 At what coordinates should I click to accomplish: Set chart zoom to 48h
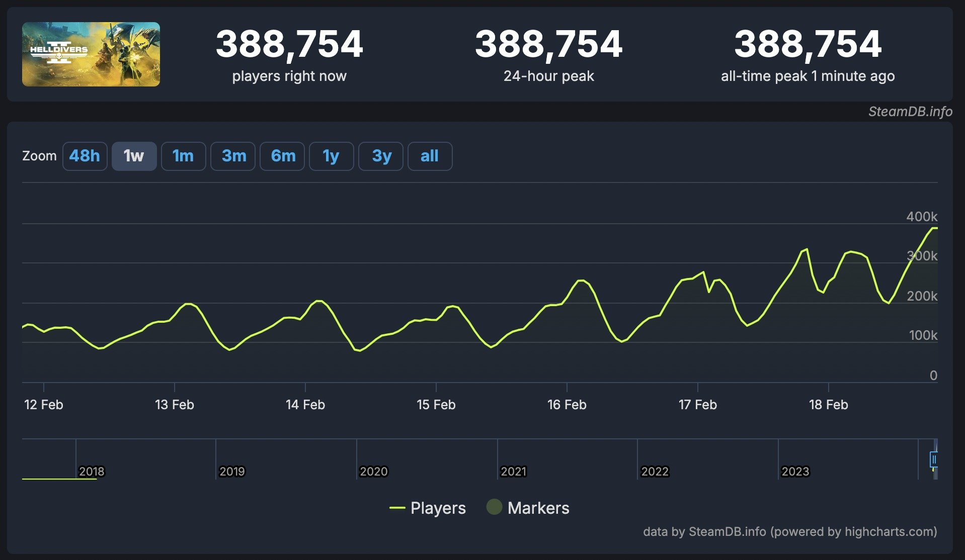click(x=85, y=156)
